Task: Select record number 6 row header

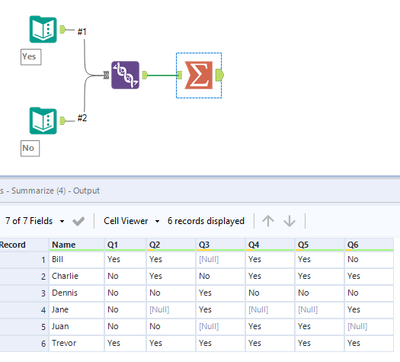Action: [x=24, y=343]
